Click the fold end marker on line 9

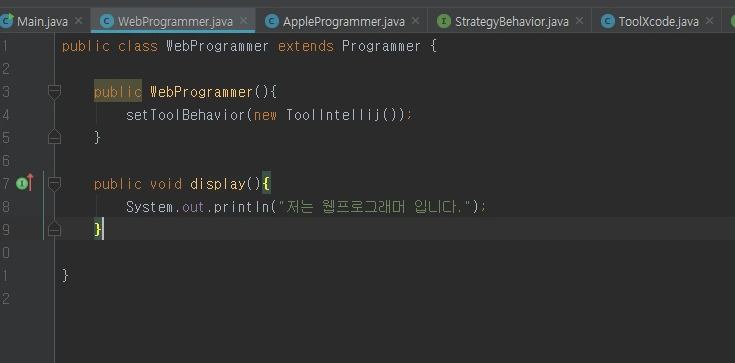point(54,228)
